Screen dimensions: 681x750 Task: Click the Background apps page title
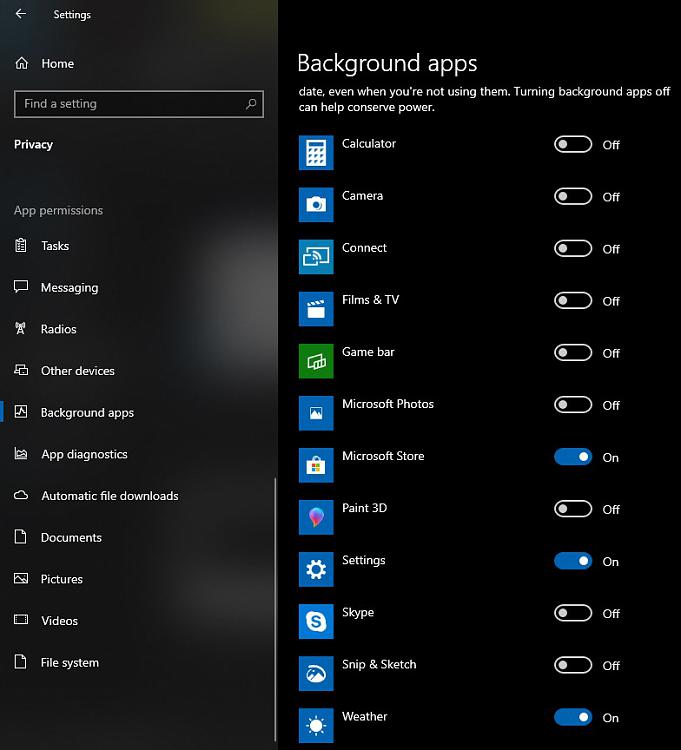click(387, 64)
